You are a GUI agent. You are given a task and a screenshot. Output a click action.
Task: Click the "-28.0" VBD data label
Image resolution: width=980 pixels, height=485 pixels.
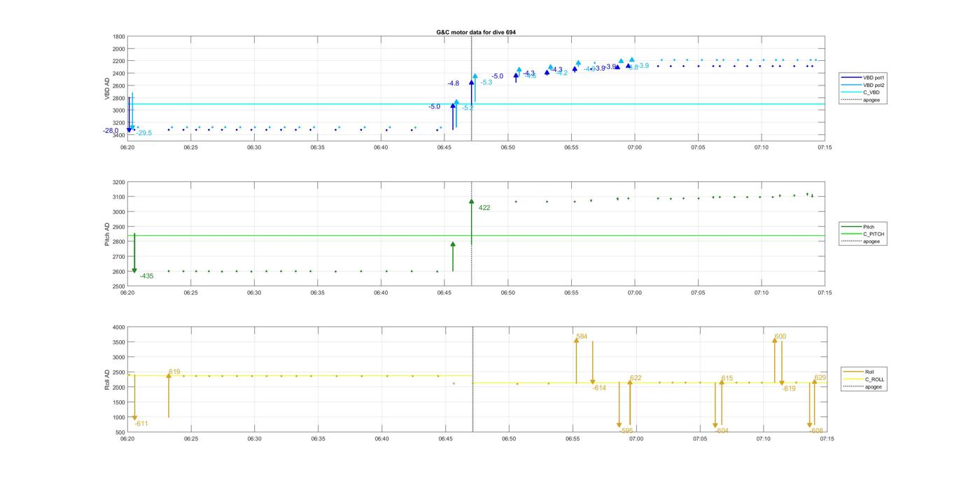pyautogui.click(x=111, y=131)
